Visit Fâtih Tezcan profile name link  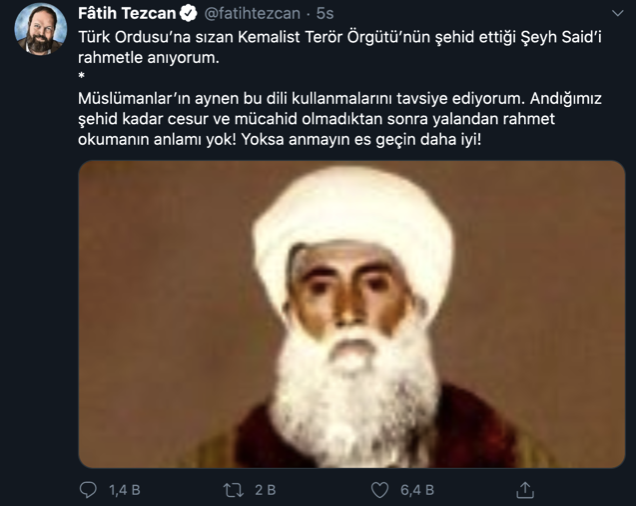[x=127, y=13]
